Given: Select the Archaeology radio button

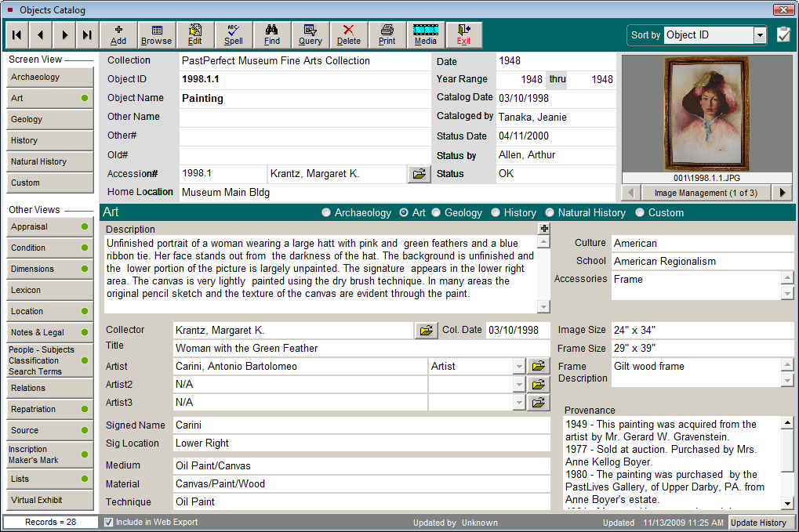Looking at the screenshot, I should click(x=327, y=212).
